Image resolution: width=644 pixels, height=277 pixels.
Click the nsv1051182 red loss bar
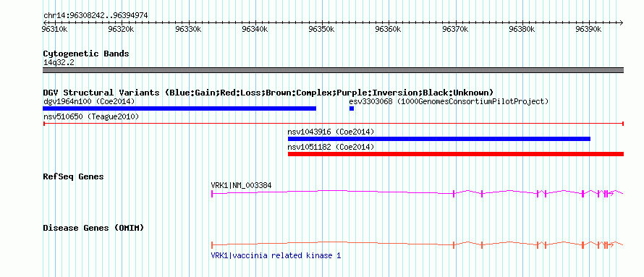[456, 154]
